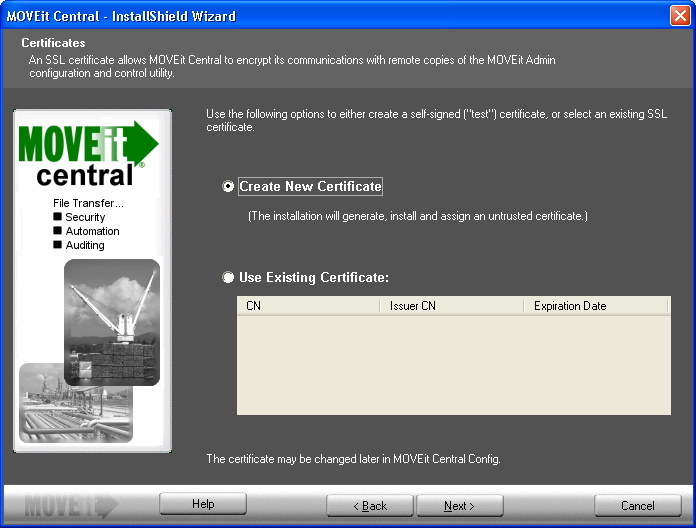Click the 'Security' bullet text
Image resolution: width=696 pixels, height=528 pixels.
click(85, 217)
